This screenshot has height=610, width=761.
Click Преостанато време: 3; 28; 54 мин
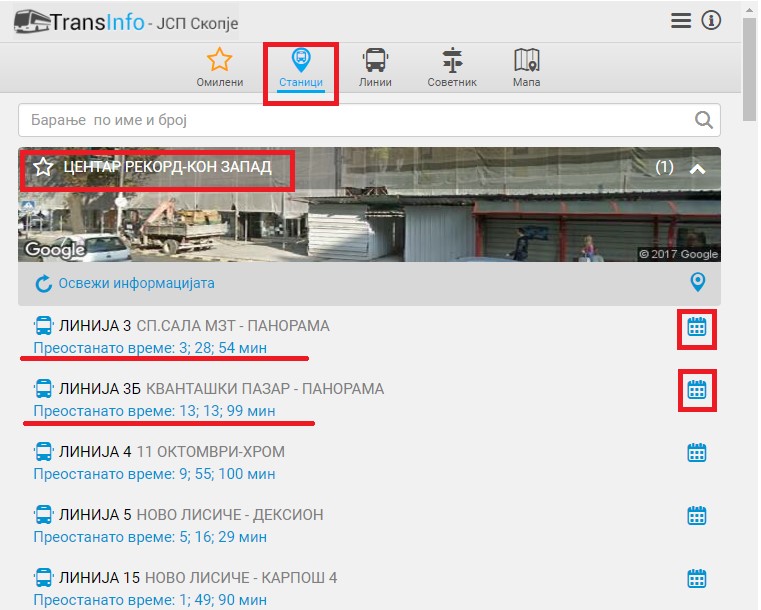coord(150,348)
